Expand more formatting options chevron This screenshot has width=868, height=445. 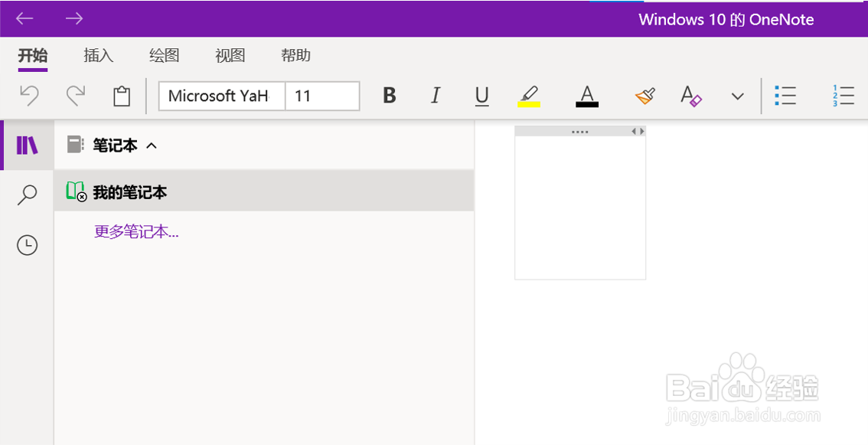click(x=737, y=97)
